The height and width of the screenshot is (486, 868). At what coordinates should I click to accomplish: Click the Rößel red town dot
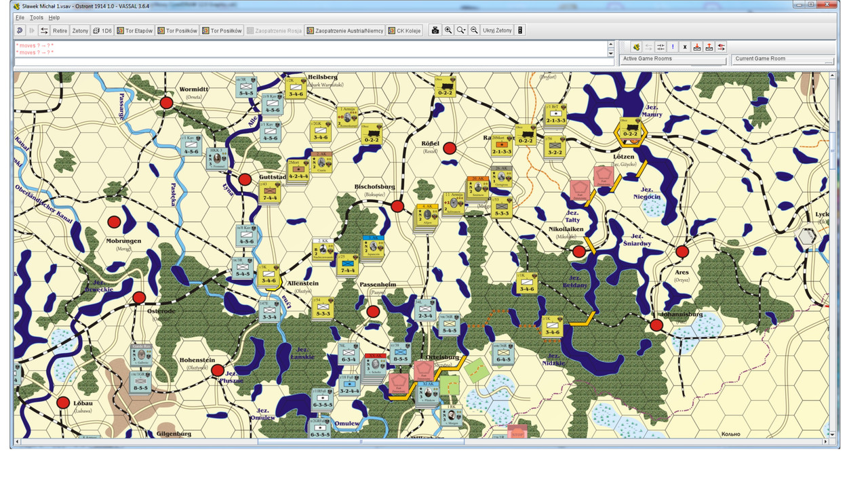point(450,148)
